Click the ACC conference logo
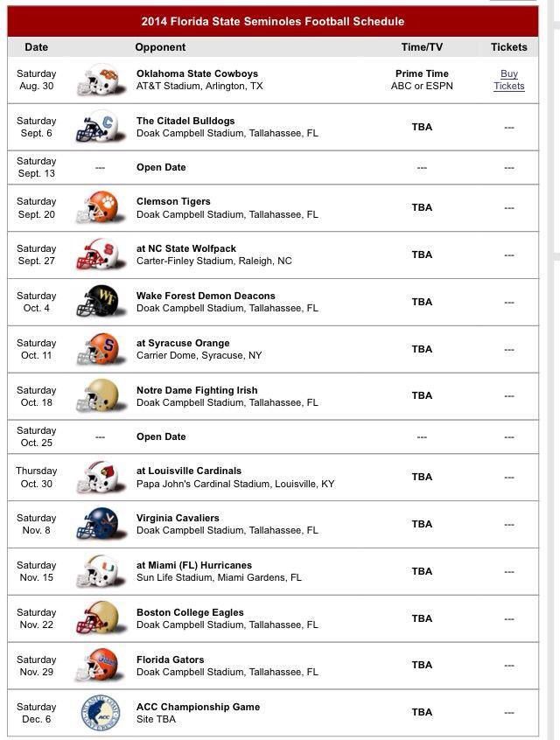The image size is (560, 740). pos(101,713)
